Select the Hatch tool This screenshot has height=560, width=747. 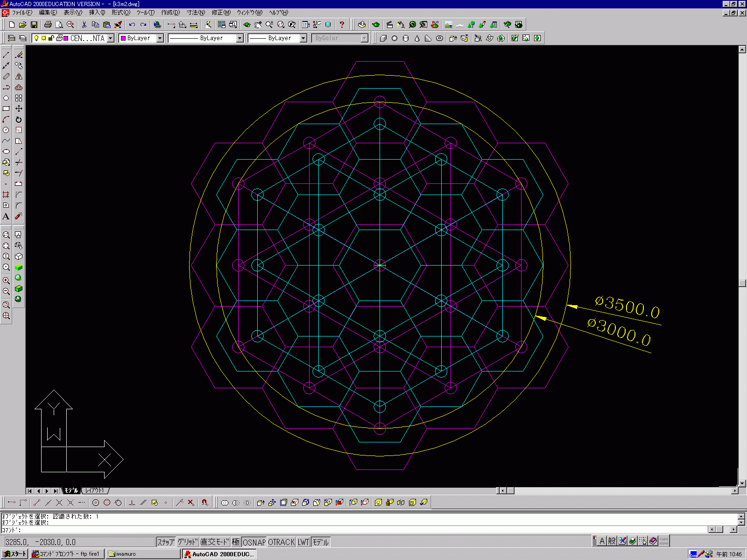[6, 195]
